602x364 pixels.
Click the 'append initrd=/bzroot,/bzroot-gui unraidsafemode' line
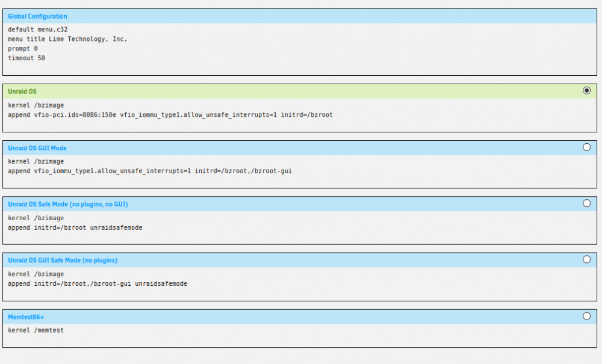98,284
